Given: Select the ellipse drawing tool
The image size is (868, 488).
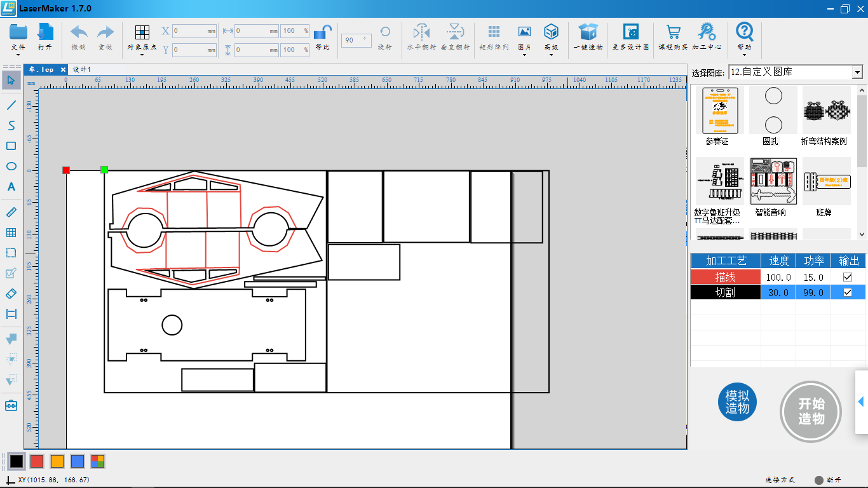Looking at the screenshot, I should 11,166.
